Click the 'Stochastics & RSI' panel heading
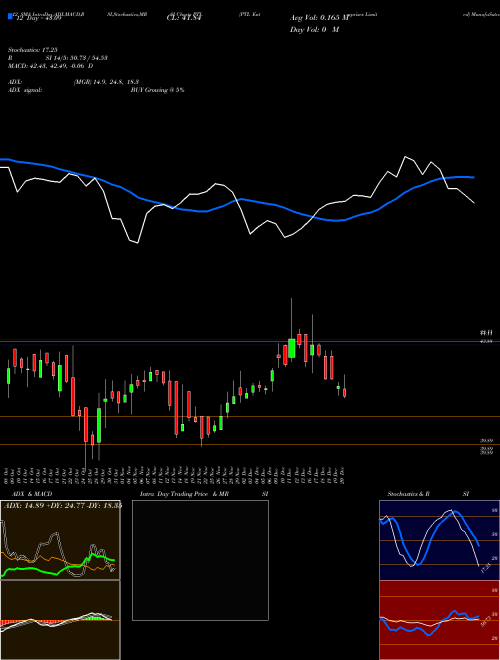Image resolution: width=500 pixels, height=660 pixels. click(428, 494)
